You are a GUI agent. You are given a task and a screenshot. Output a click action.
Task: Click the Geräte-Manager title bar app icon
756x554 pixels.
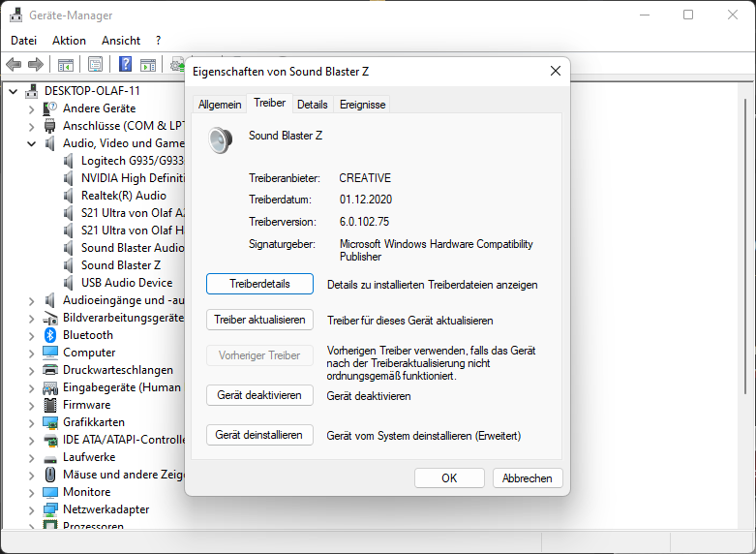click(15, 15)
